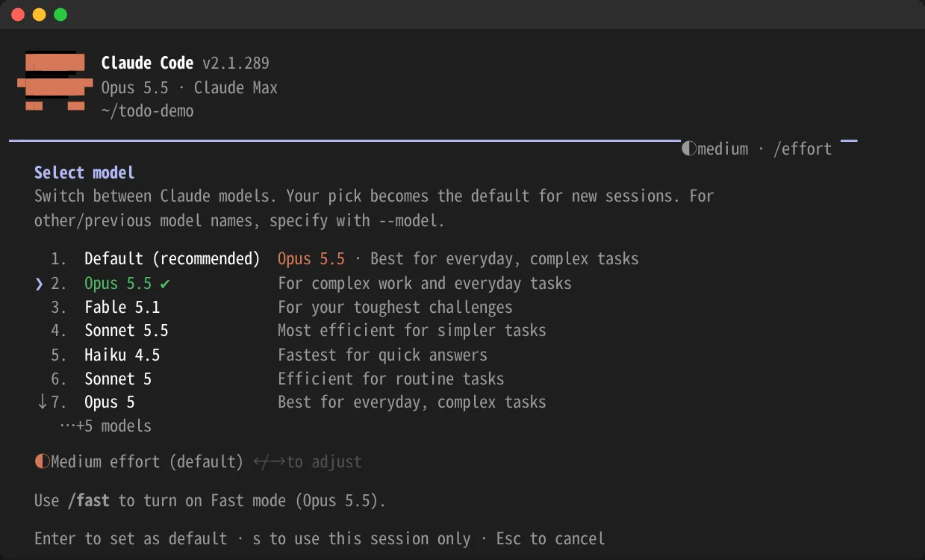
Task: Click 'Enter to set as default' hint
Action: pyautogui.click(x=131, y=538)
